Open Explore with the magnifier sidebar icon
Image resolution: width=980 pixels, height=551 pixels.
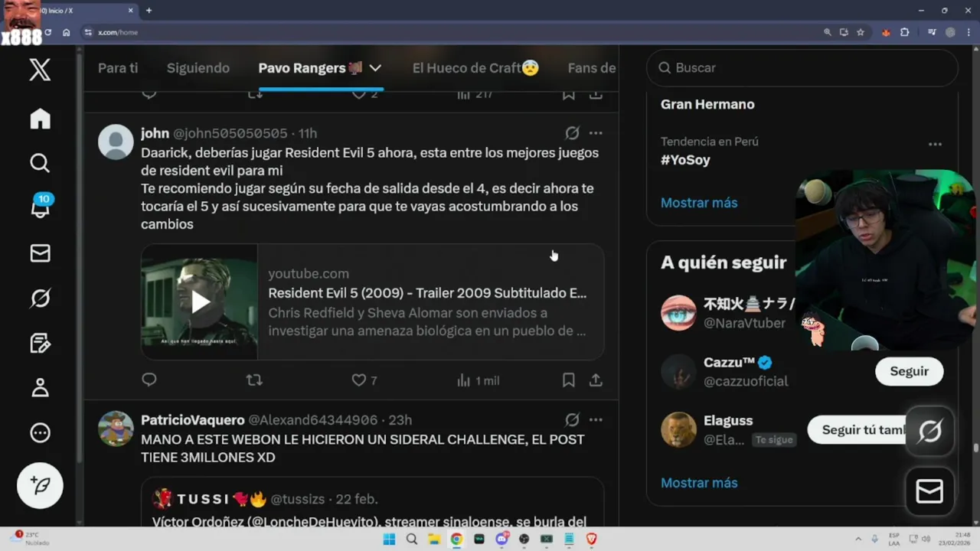point(40,163)
